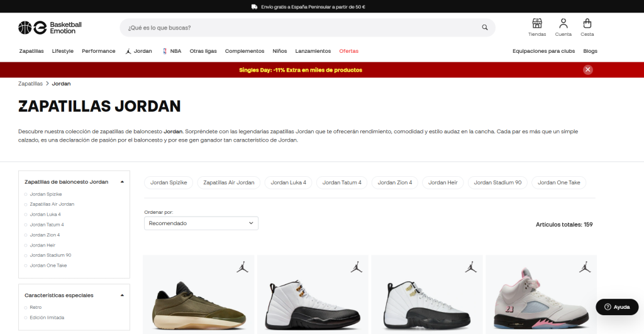Select Jordan Luka 4 in sidebar filter

click(45, 214)
